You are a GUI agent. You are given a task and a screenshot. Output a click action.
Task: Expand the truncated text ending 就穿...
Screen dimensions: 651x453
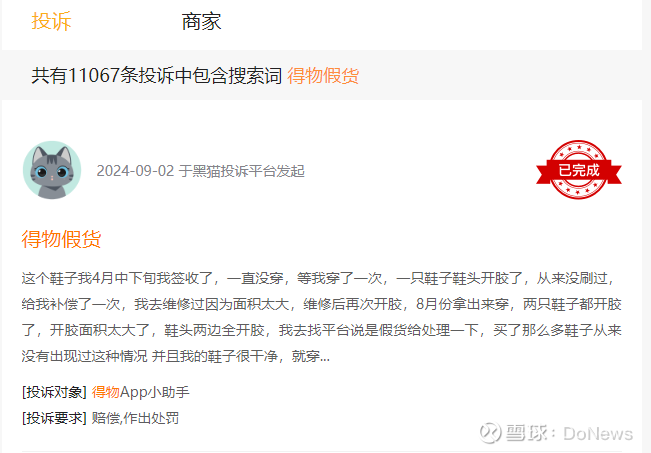pos(311,356)
